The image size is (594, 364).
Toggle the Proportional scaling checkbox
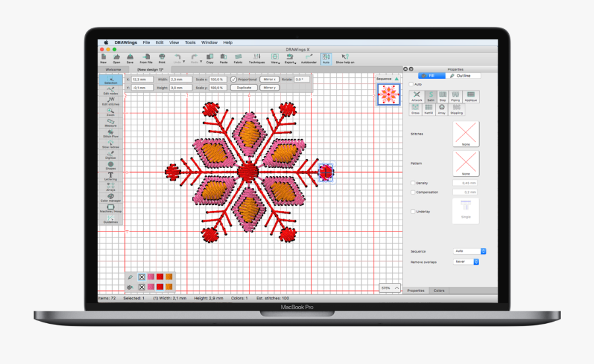[234, 79]
